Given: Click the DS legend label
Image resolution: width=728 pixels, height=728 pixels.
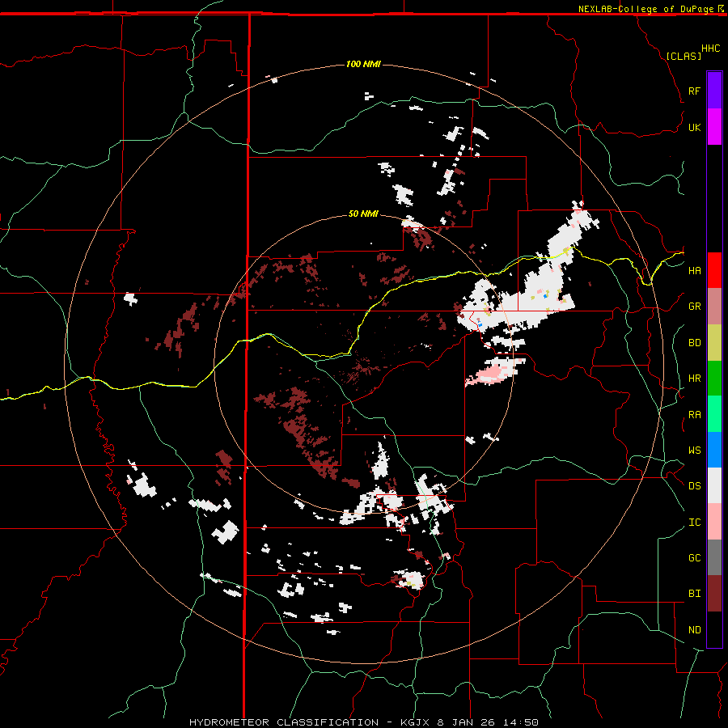Looking at the screenshot, I should click(x=694, y=486).
